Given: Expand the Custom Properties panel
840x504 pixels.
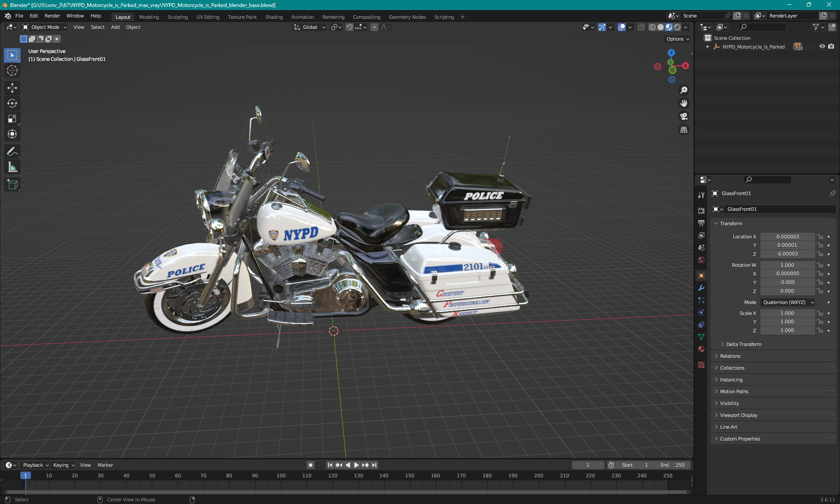Looking at the screenshot, I should (739, 439).
